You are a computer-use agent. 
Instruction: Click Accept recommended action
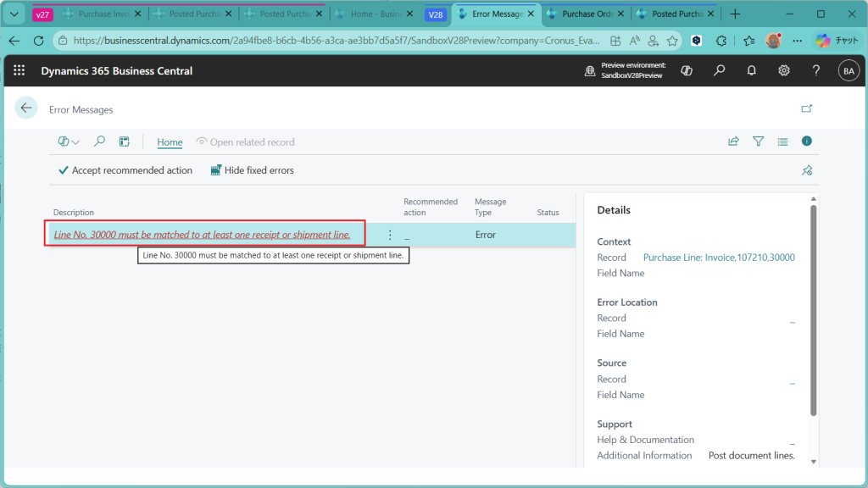coord(125,170)
